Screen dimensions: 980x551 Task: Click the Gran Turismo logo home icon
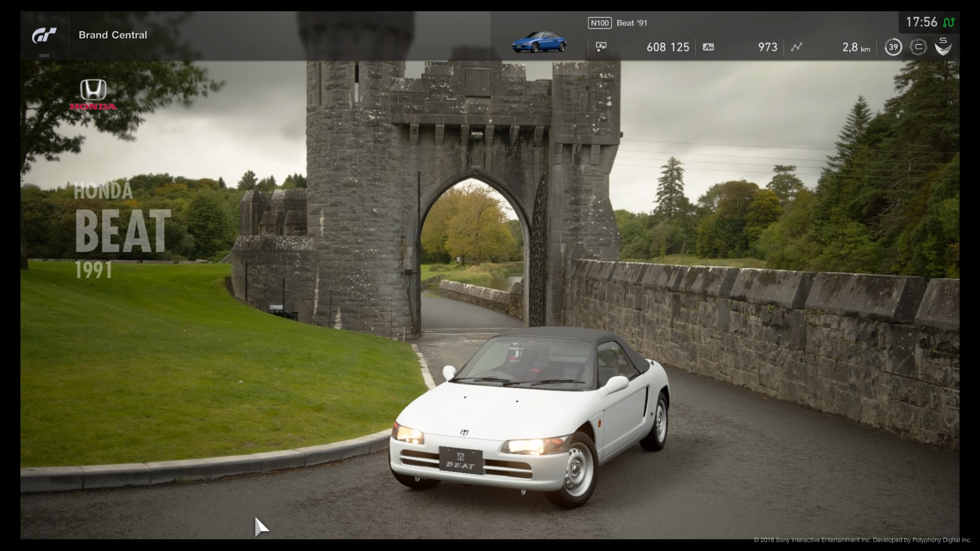coord(44,35)
